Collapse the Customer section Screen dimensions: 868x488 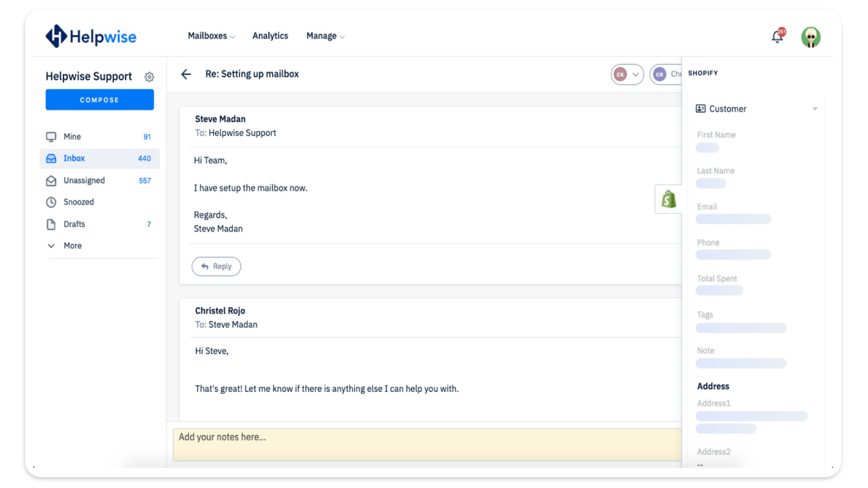pos(815,109)
